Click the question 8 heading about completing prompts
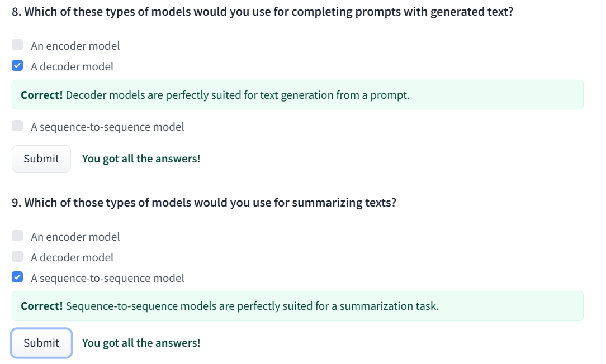 pyautogui.click(x=262, y=12)
